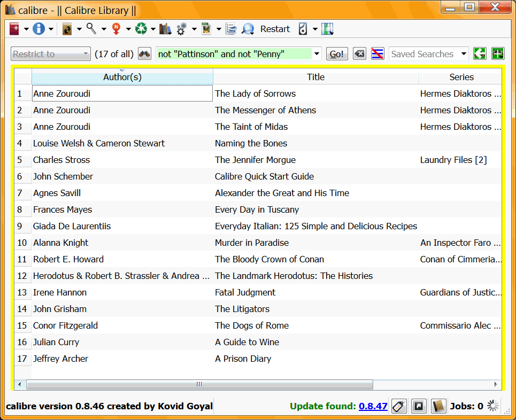Open the Remove books dropdown arrow

pos(153,29)
